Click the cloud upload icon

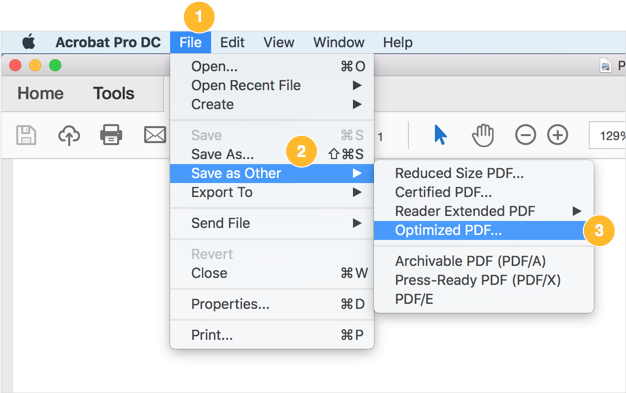coord(69,135)
